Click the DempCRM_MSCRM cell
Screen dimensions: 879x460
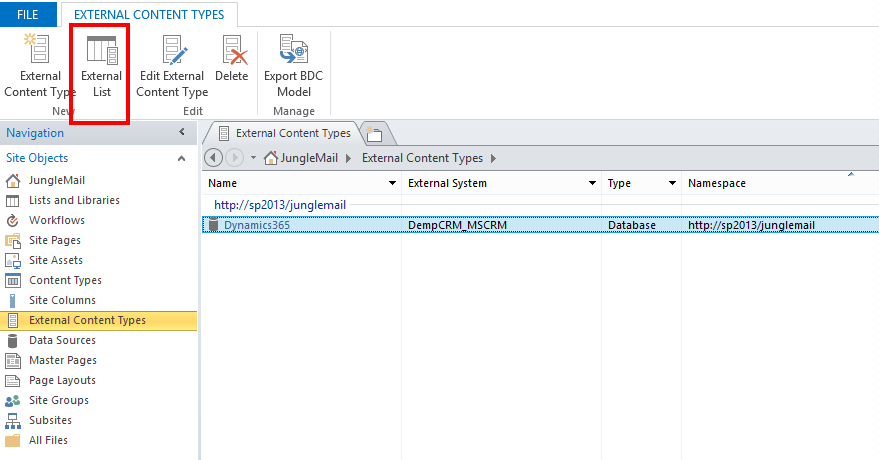[457, 225]
